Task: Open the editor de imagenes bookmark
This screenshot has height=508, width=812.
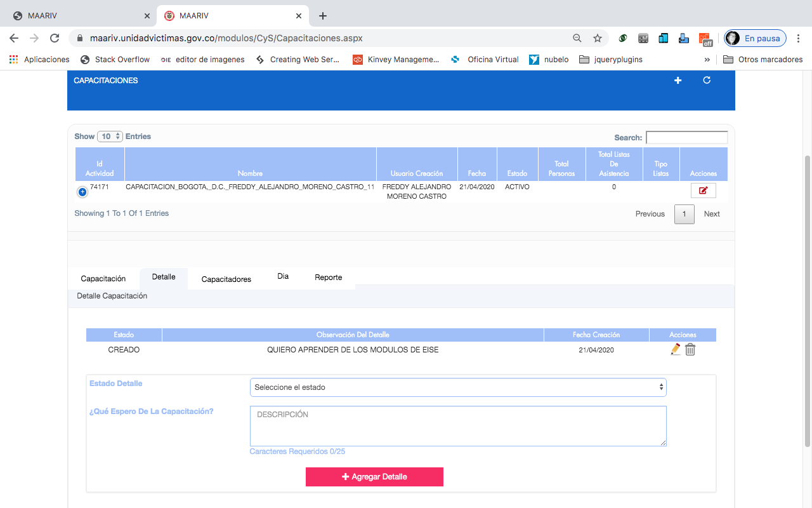Action: pos(203,60)
